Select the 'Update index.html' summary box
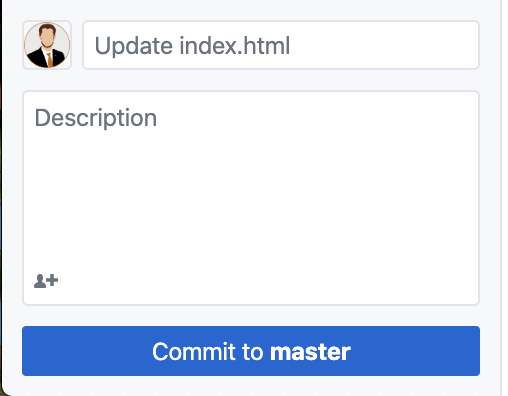 pos(281,45)
